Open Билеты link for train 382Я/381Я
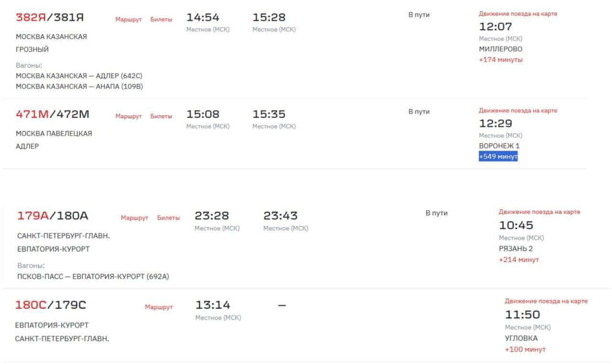 [x=161, y=20]
